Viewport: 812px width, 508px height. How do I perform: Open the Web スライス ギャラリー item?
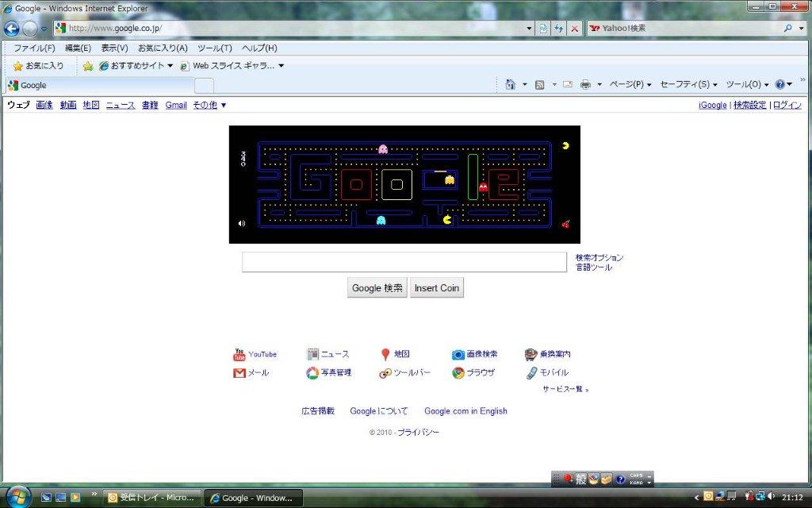[x=232, y=66]
